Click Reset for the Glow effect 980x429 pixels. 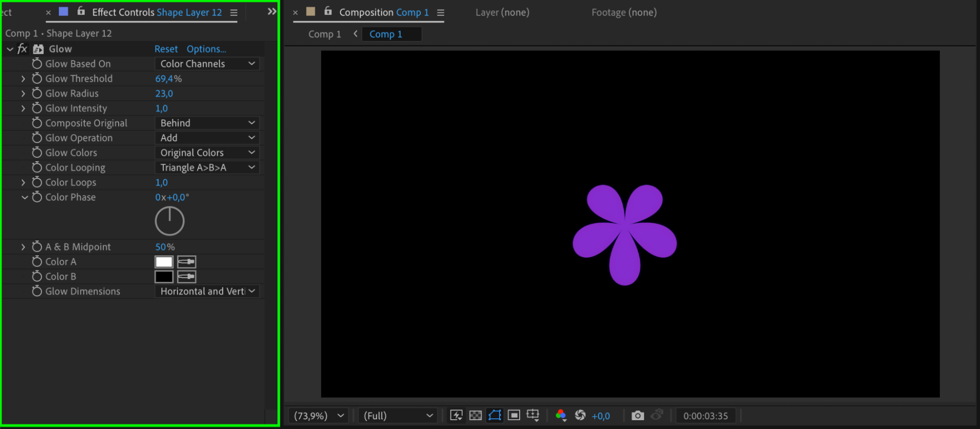tap(166, 49)
